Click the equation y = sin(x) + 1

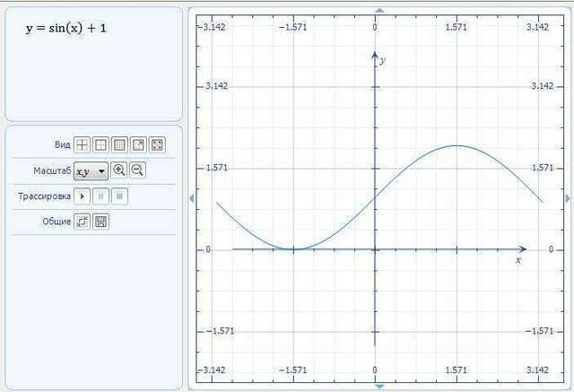[66, 28]
